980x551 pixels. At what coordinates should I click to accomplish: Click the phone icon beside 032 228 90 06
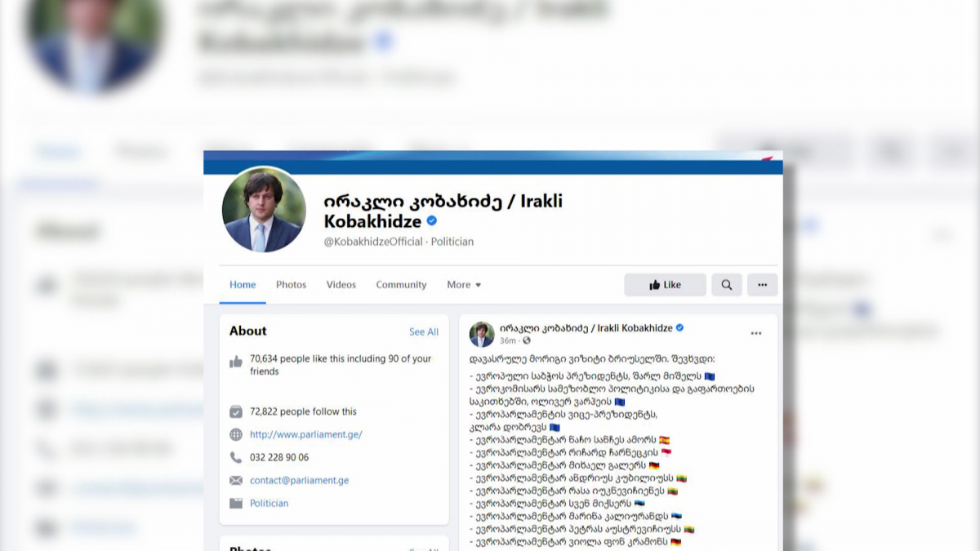pyautogui.click(x=236, y=457)
